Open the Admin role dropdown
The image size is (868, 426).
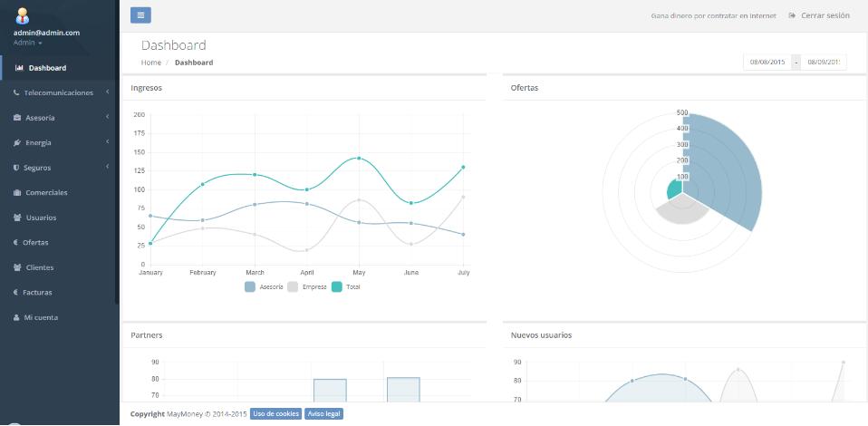coord(28,43)
